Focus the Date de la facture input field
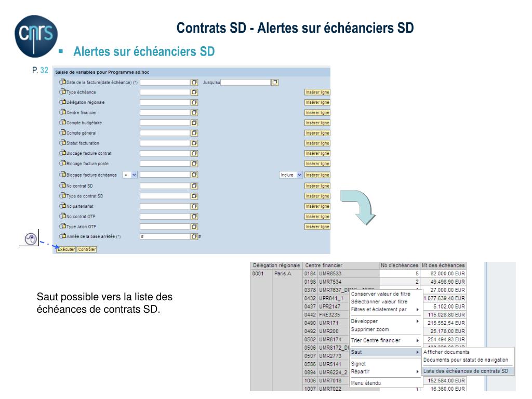The image size is (532, 399). click(x=165, y=82)
